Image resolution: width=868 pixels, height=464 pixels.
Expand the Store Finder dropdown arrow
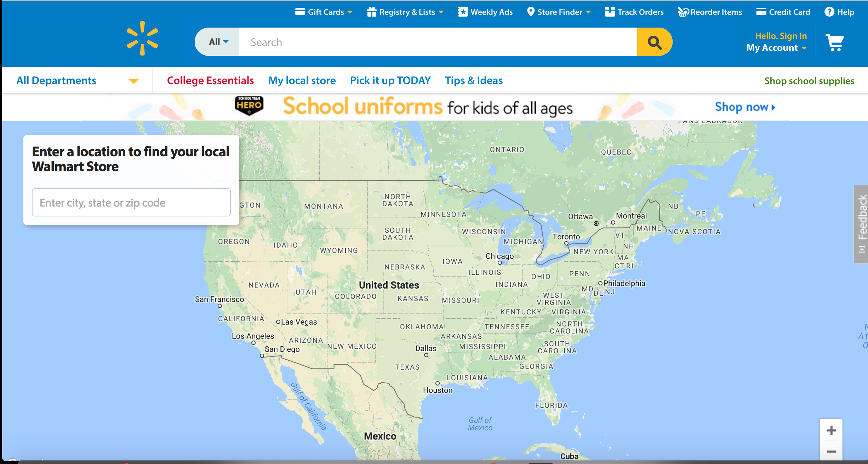588,12
